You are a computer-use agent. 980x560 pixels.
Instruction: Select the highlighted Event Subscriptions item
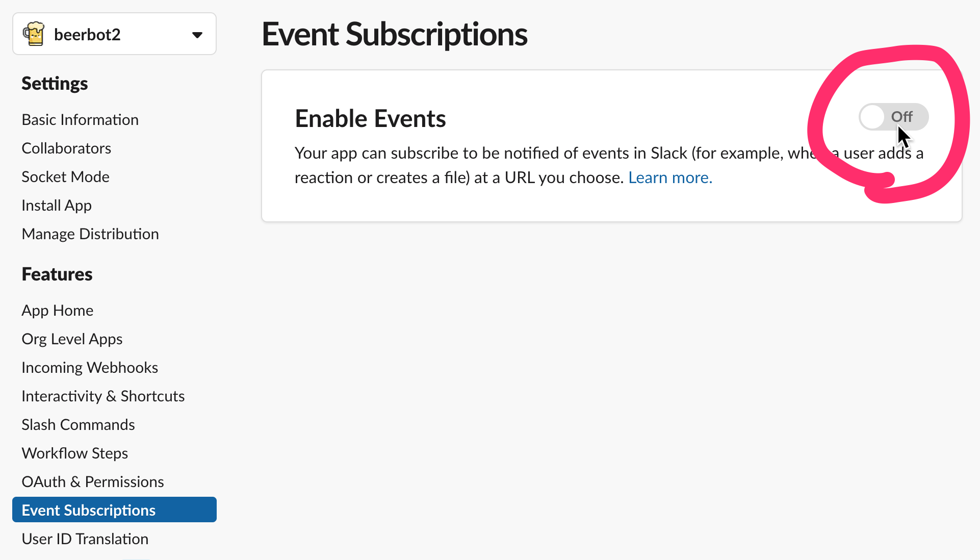[x=89, y=510]
